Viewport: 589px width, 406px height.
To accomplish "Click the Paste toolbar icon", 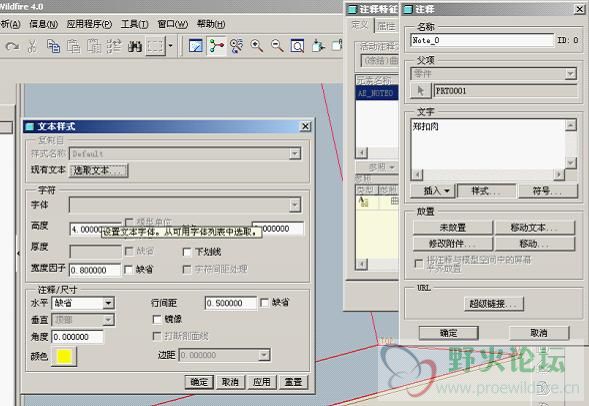I will 74,46.
